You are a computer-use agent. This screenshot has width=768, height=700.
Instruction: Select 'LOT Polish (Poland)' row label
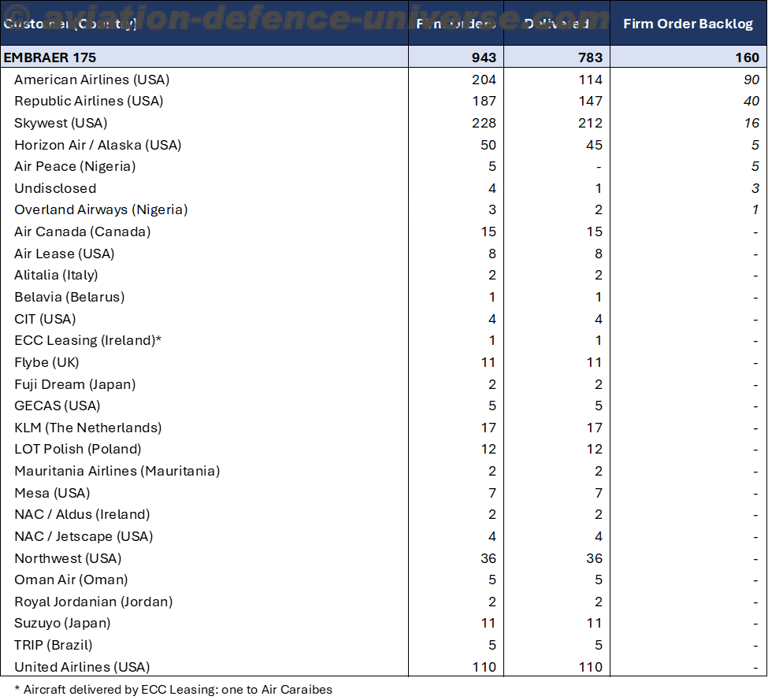78,450
